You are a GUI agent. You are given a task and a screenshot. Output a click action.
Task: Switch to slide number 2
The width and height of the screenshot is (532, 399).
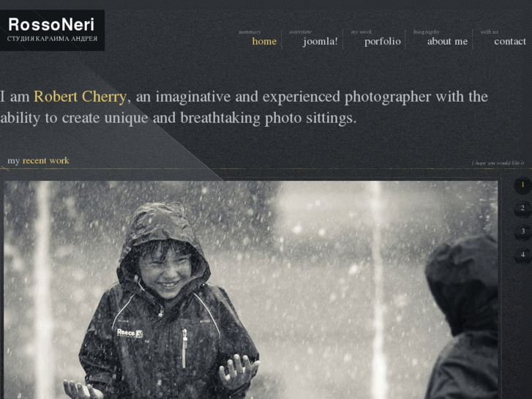(x=522, y=208)
